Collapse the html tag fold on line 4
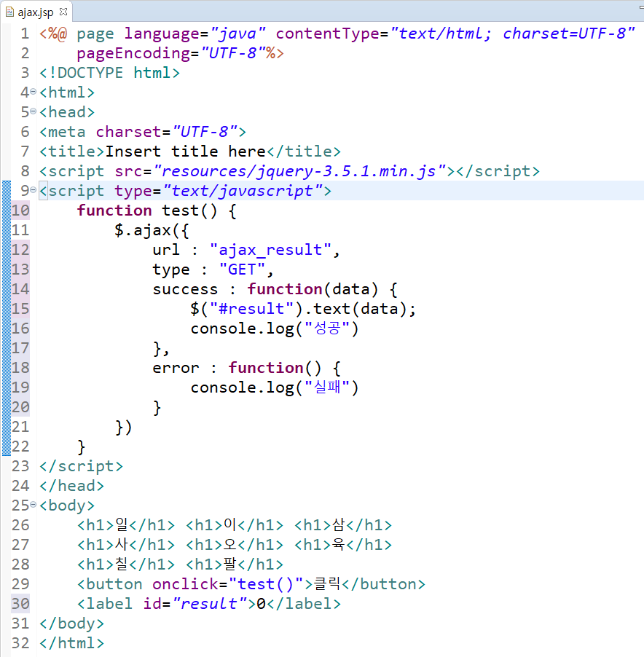 [33, 92]
